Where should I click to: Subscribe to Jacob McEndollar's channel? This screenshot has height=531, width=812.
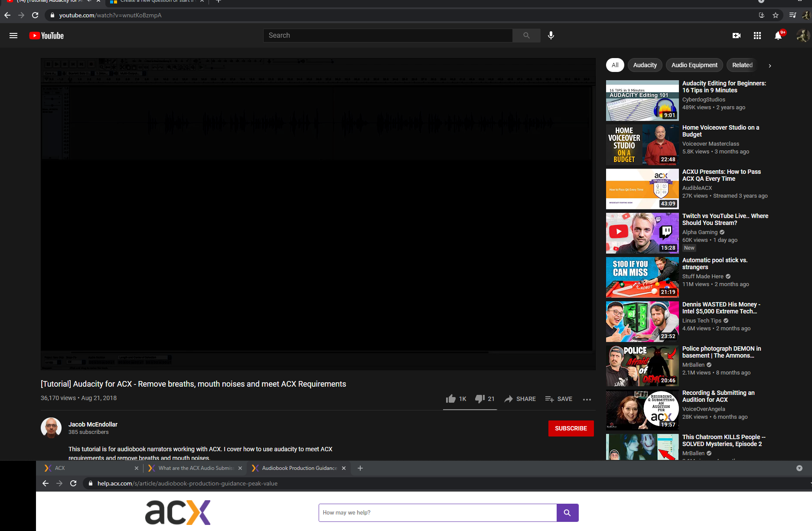(571, 428)
